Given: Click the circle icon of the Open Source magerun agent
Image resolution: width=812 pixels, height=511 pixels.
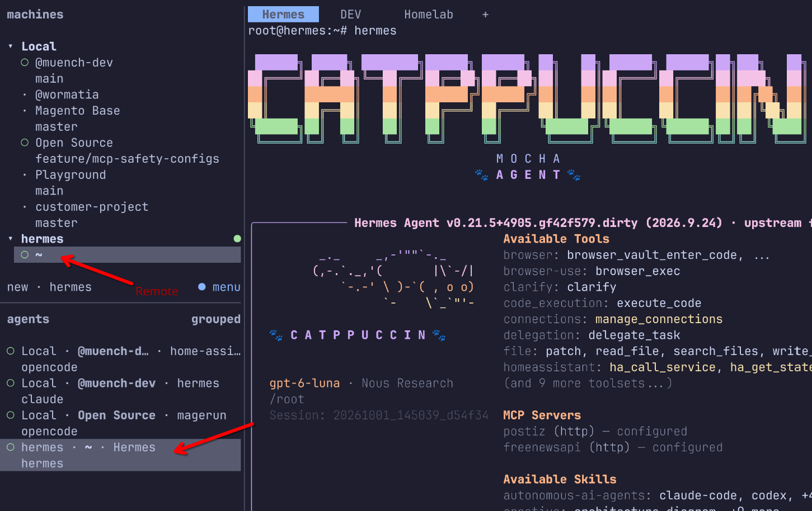Looking at the screenshot, I should click(x=11, y=415).
